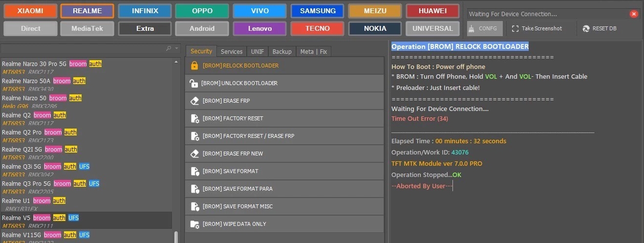Viewport: 644px width, 243px height.
Task: Click the search magnifier icon in model filter
Action: [169, 48]
